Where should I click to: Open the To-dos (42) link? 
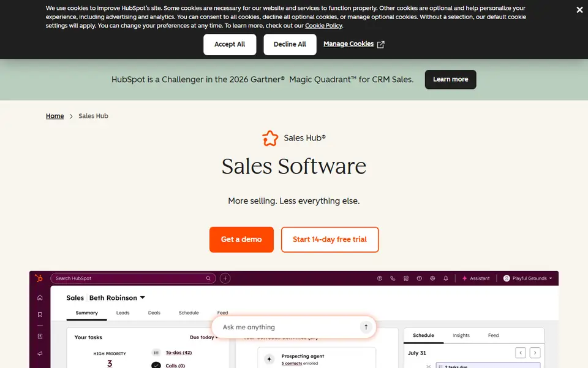(x=178, y=353)
